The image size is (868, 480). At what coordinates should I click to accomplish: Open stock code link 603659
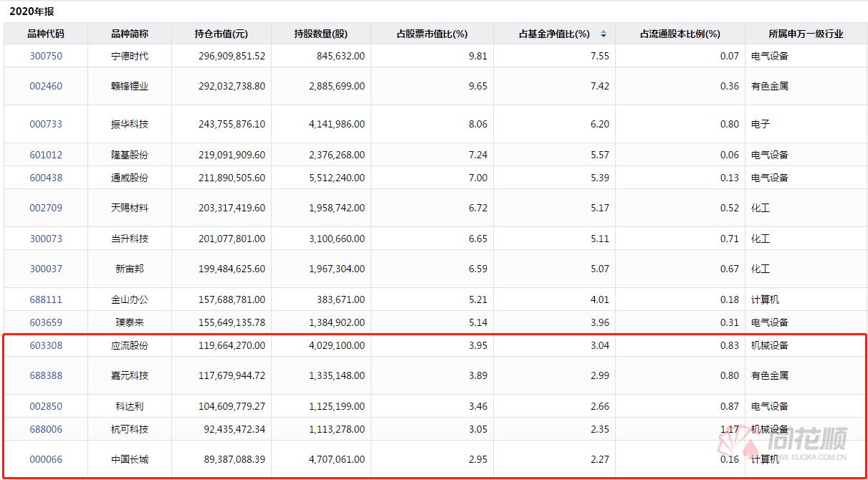point(46,322)
